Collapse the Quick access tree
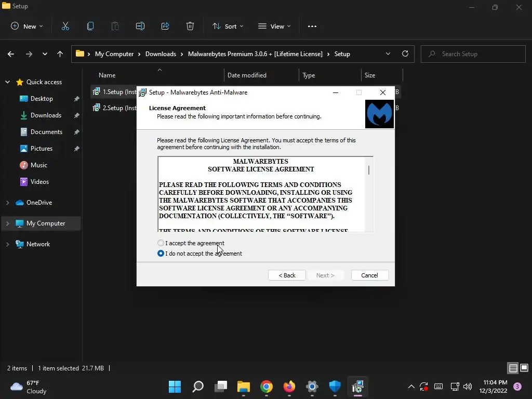The image size is (532, 399). [7, 82]
